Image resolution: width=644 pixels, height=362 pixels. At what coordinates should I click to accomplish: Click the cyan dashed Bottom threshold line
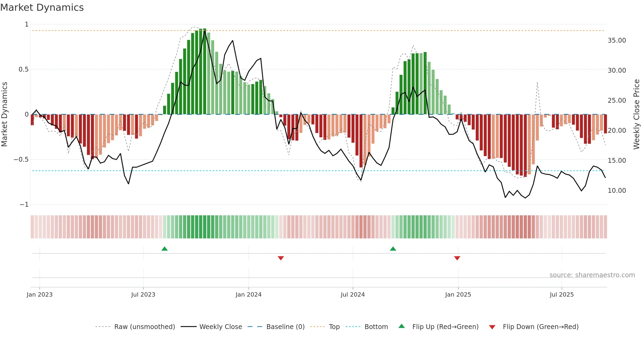318,171
